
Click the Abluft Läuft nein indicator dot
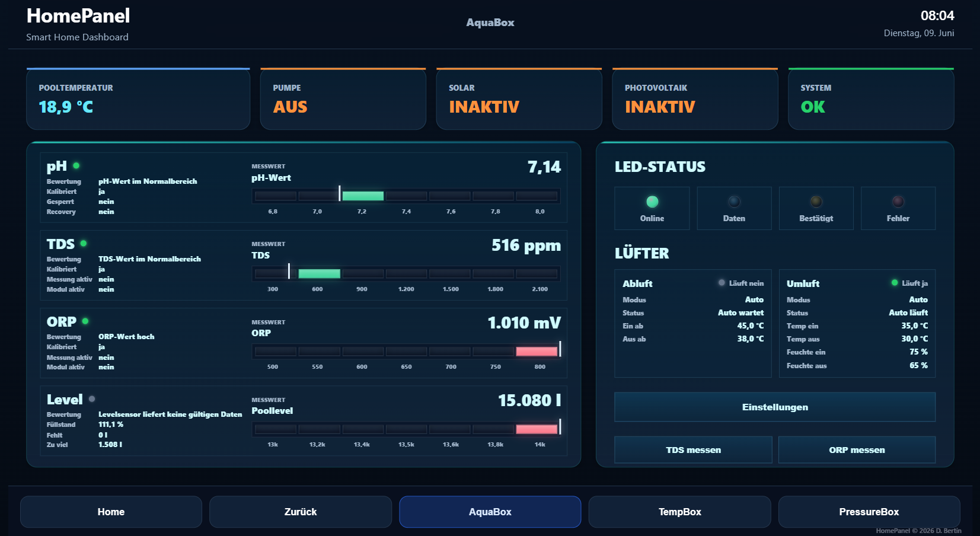pos(722,283)
